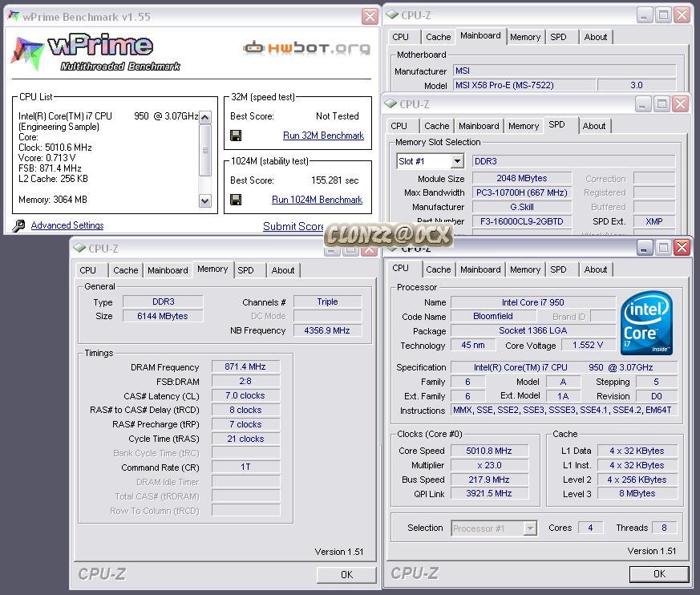Click the Core Voltage 1.552 V field
The width and height of the screenshot is (700, 595).
point(588,345)
